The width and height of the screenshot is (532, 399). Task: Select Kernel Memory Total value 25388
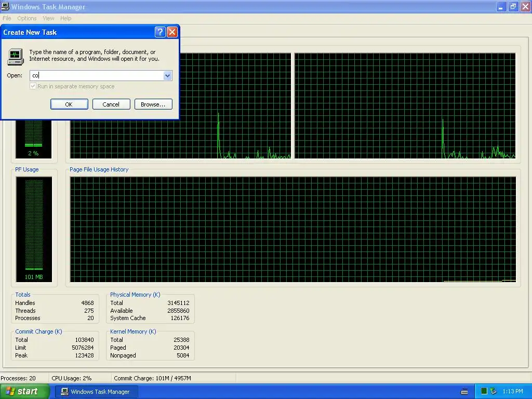181,340
